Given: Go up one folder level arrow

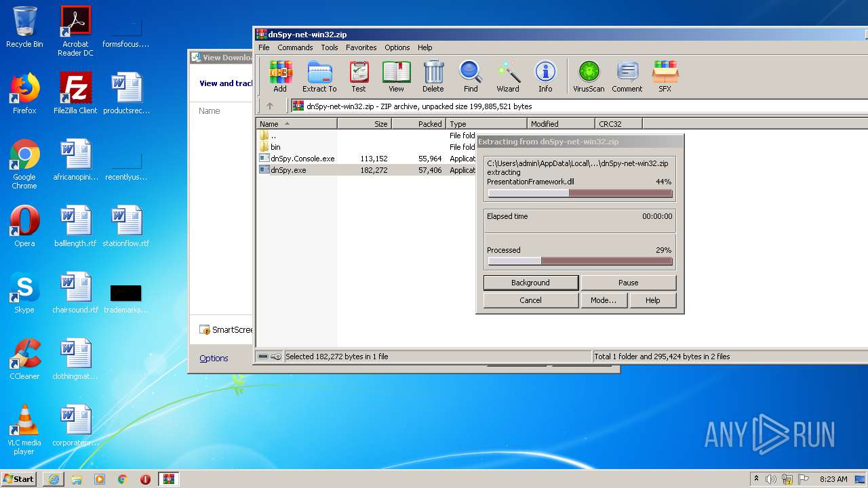Looking at the screenshot, I should [270, 106].
